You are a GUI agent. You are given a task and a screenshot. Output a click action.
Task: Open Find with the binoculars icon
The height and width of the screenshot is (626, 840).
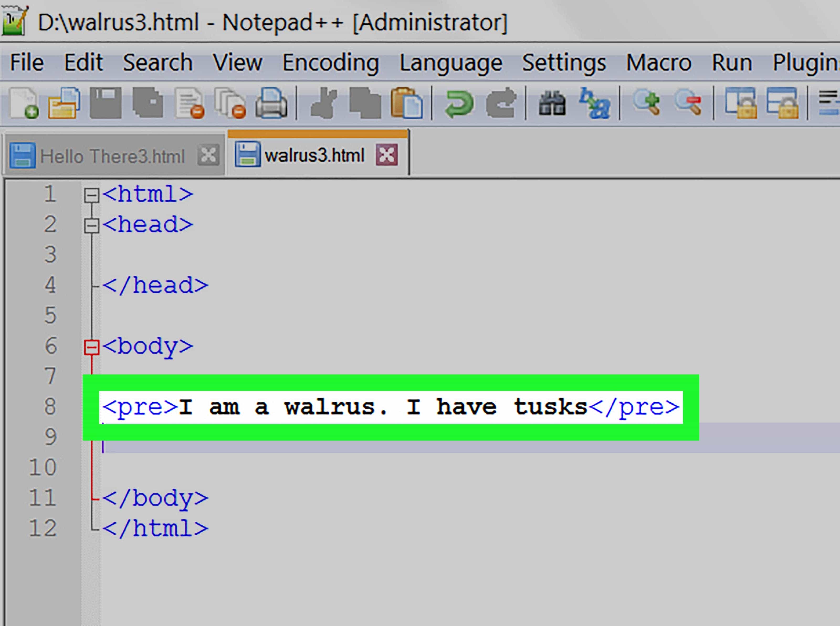tap(552, 103)
